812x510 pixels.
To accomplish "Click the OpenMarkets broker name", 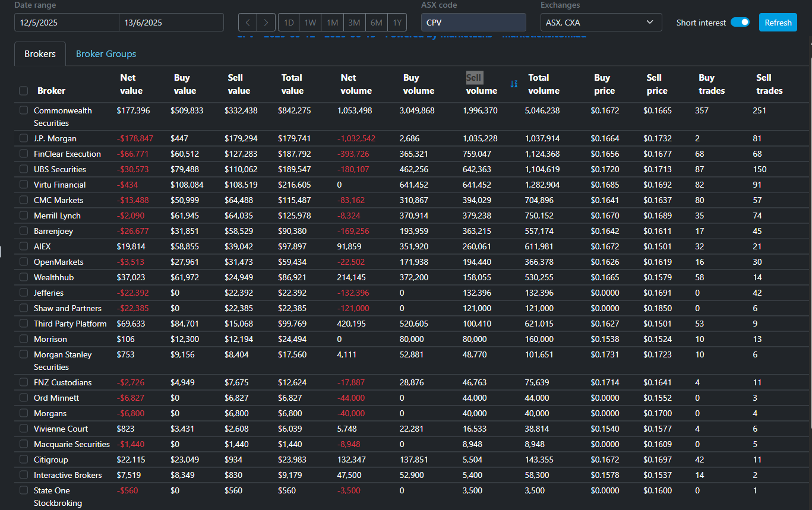I will (x=59, y=262).
